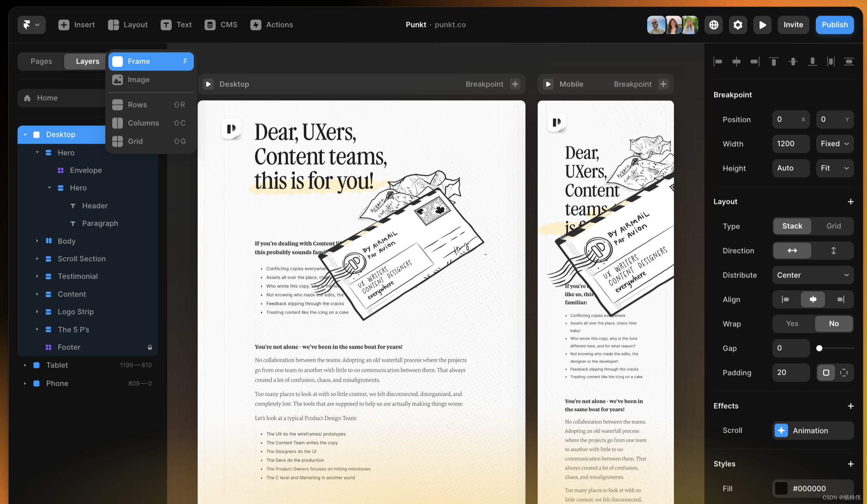Image resolution: width=867 pixels, height=504 pixels.
Task: Click the Publish button
Action: (x=835, y=25)
